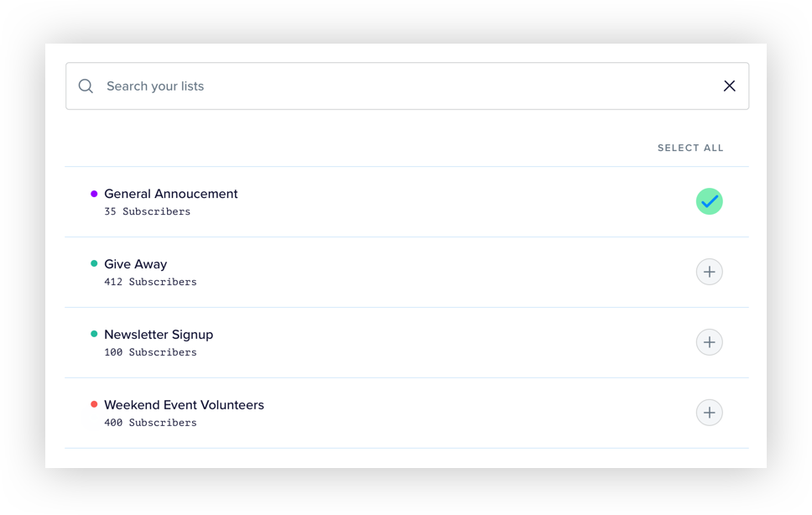Screen dimensions: 812x515
Task: Click the 400 Subscribers count text
Action: click(150, 424)
